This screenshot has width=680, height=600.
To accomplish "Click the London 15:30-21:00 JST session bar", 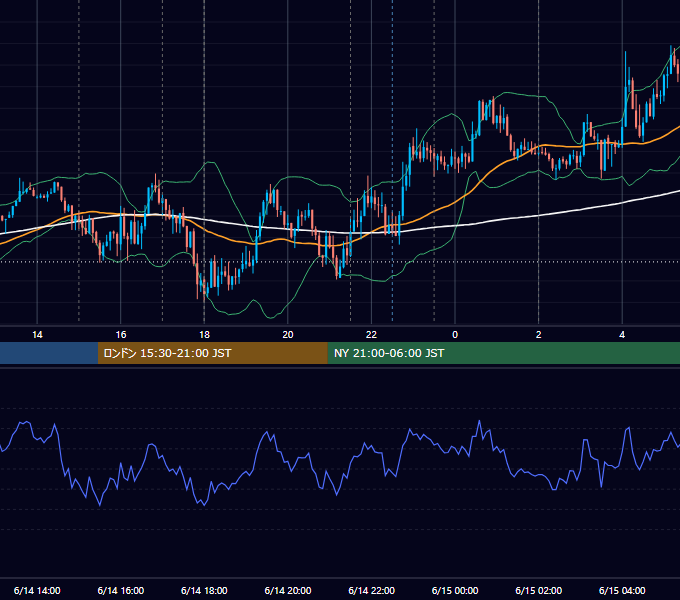I will [x=212, y=353].
